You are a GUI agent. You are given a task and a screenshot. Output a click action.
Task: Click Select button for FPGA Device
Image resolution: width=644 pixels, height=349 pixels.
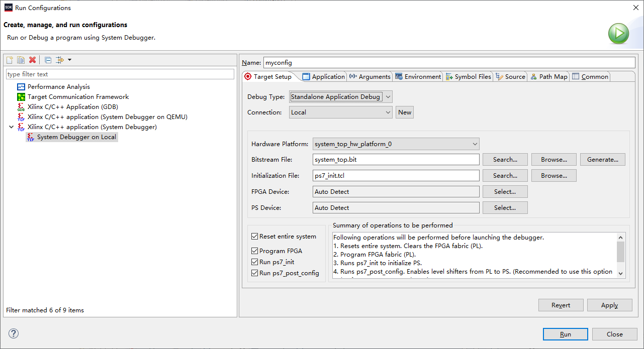pyautogui.click(x=505, y=192)
